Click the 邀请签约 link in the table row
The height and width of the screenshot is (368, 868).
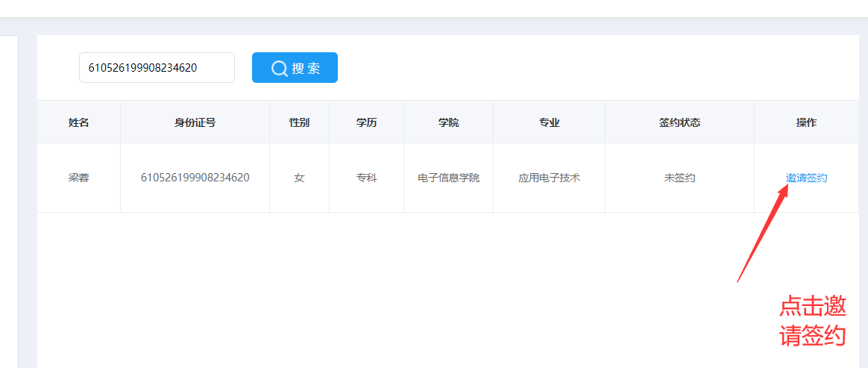pyautogui.click(x=806, y=178)
